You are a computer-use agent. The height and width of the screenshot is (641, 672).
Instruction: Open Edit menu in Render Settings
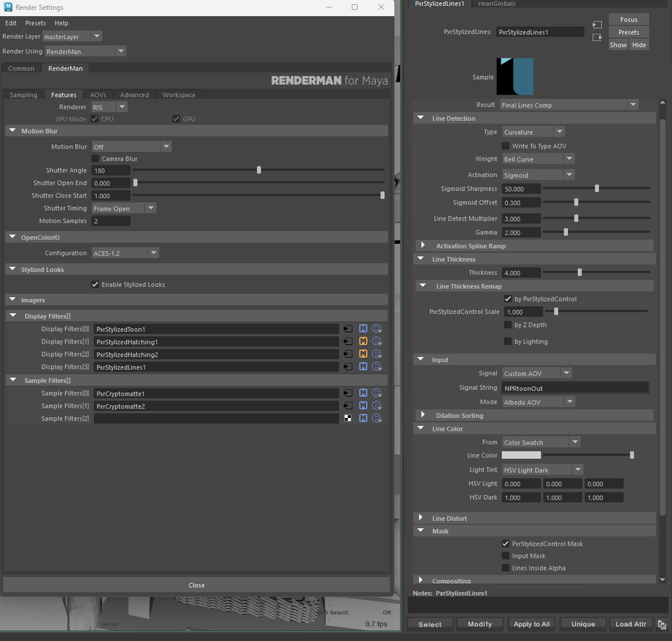(11, 23)
